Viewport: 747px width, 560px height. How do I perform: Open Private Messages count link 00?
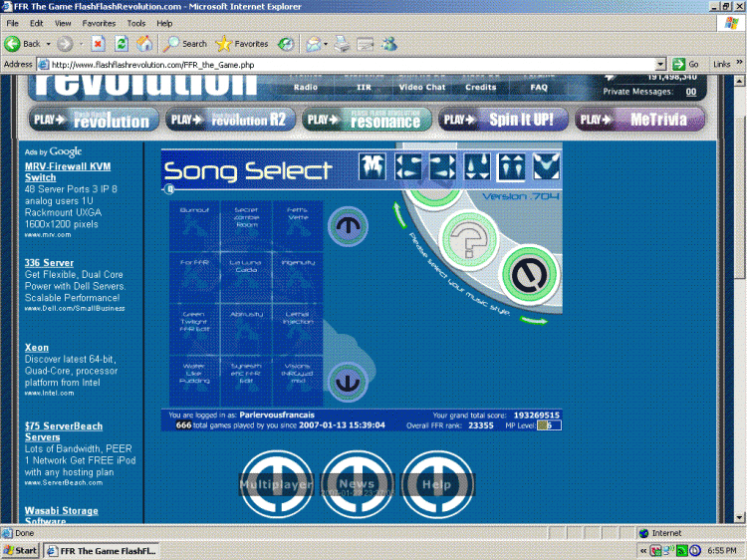(x=691, y=92)
